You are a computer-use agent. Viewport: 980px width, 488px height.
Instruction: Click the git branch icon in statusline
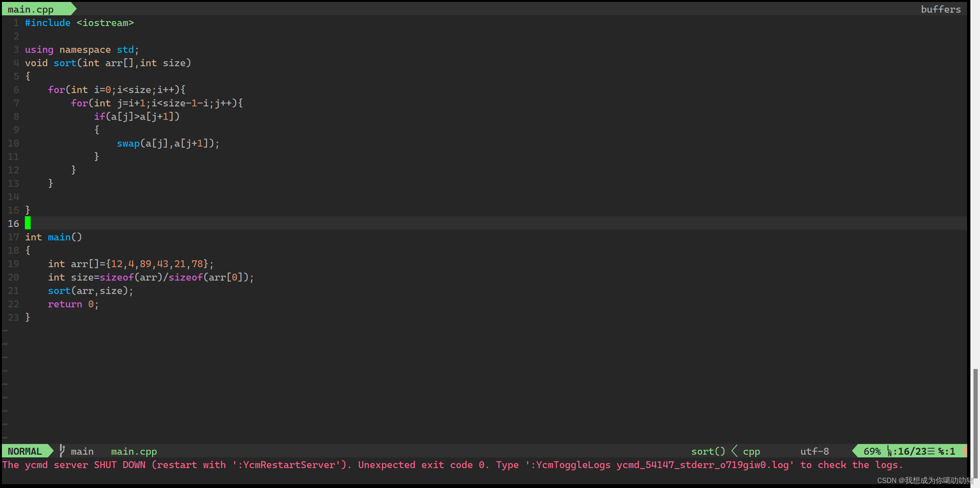tap(62, 451)
